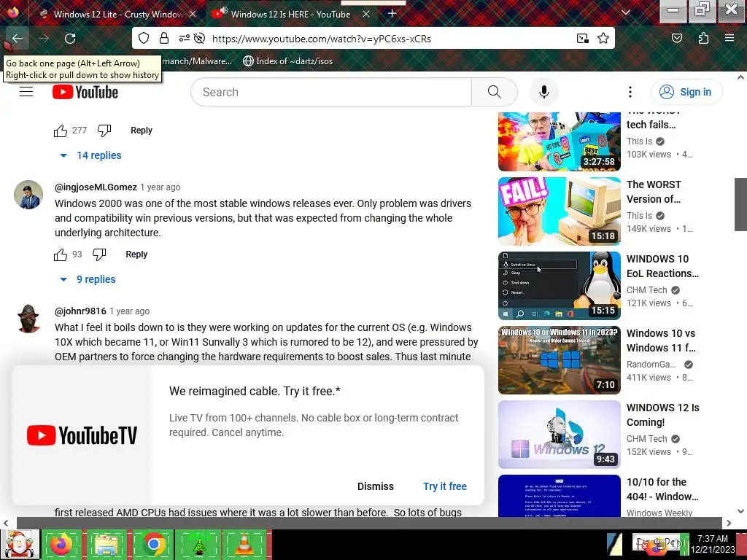Dislike the comment with 277 likes
747x560 pixels.
104,131
